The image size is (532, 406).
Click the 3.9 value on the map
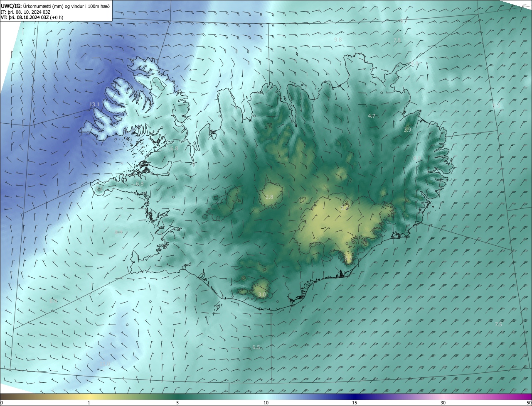(x=407, y=130)
